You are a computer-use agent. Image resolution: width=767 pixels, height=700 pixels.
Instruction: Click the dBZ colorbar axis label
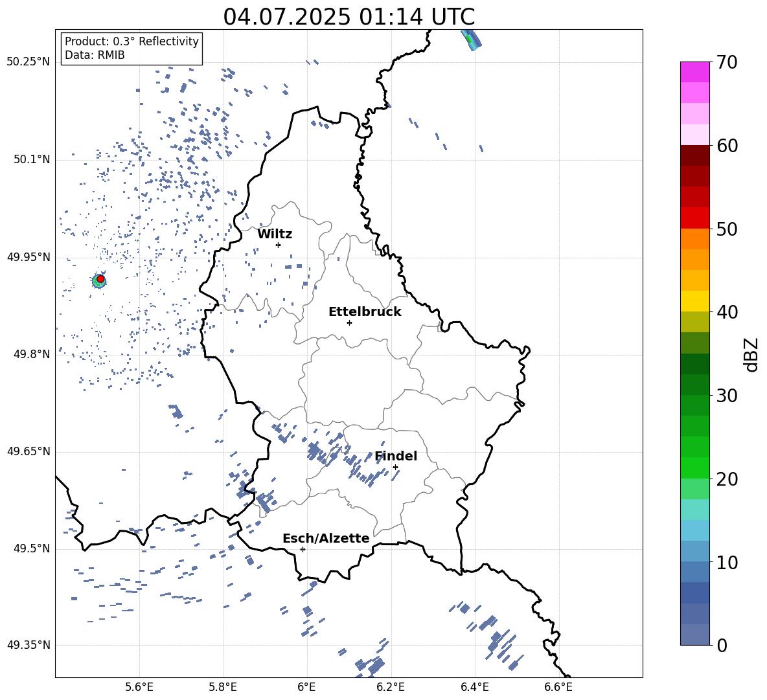click(x=752, y=354)
